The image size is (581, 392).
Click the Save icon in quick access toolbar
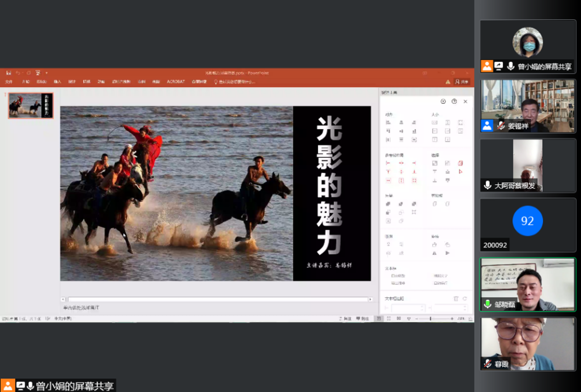click(x=9, y=73)
